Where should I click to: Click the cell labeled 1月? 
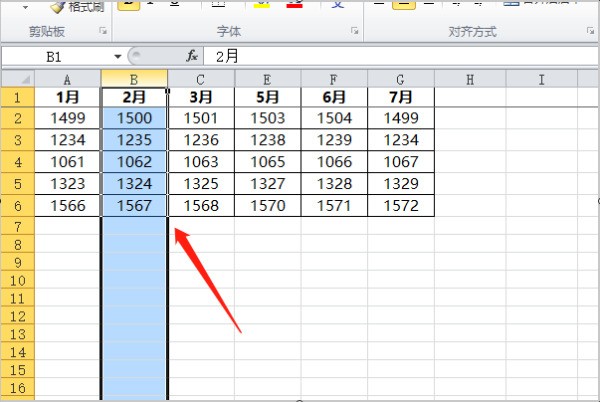pos(67,98)
